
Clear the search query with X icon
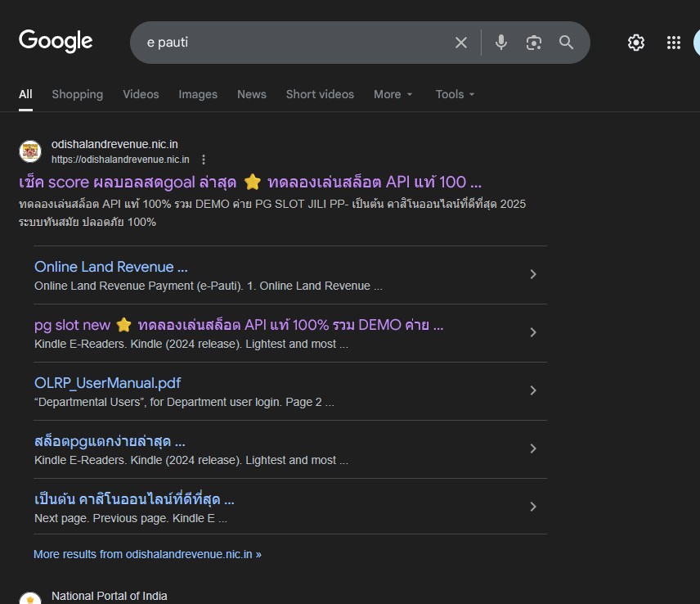pyautogui.click(x=461, y=43)
